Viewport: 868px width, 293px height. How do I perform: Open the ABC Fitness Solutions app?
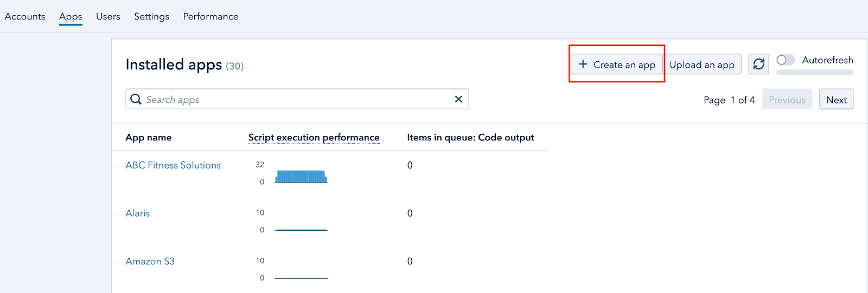point(173,165)
